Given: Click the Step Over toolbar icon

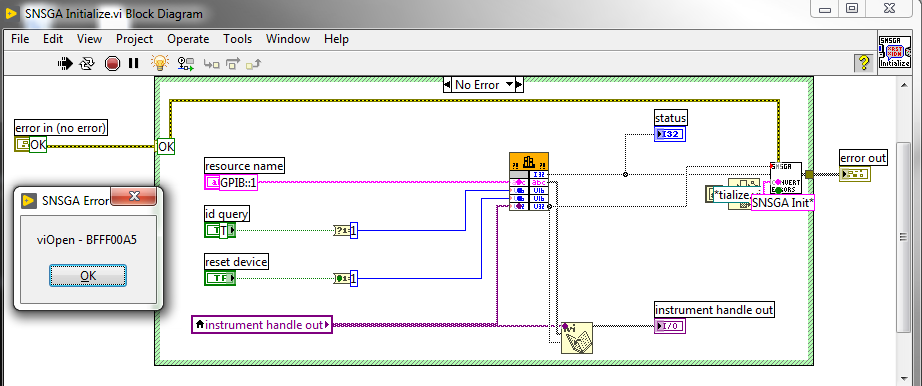Looking at the screenshot, I should (x=233, y=64).
